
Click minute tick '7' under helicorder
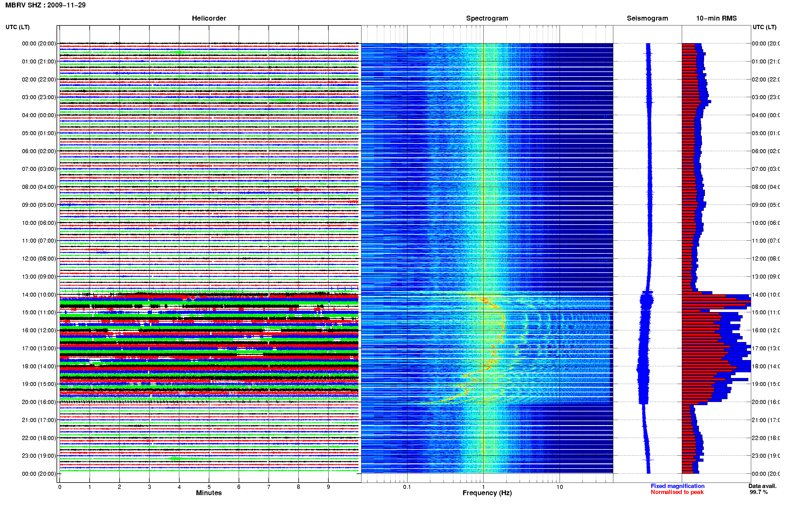269,487
